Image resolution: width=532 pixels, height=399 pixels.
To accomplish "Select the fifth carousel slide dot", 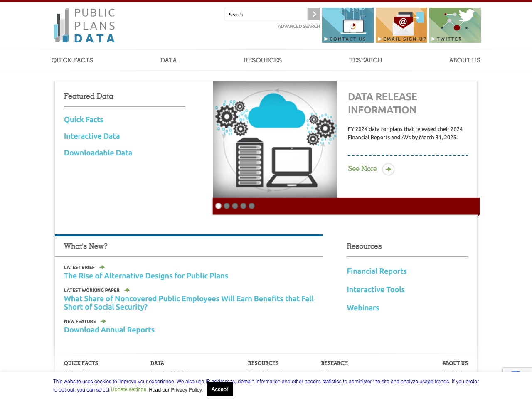I will point(251,206).
